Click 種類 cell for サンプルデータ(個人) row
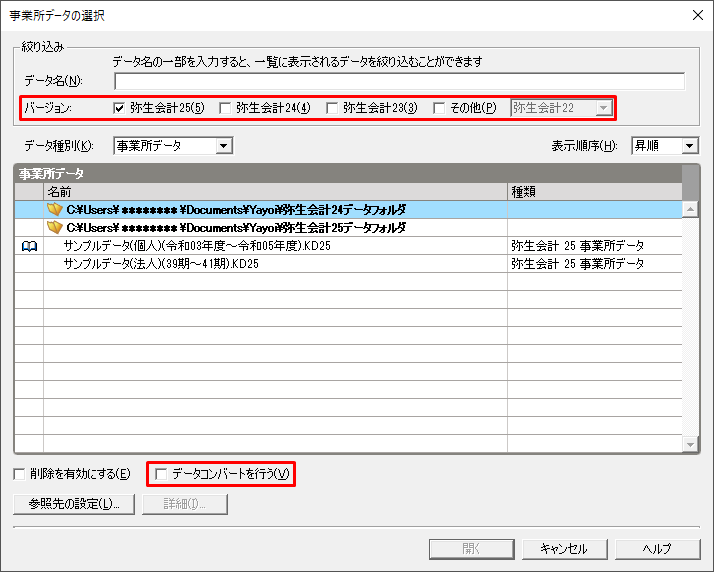Viewport: 714px width, 572px height. [x=595, y=245]
